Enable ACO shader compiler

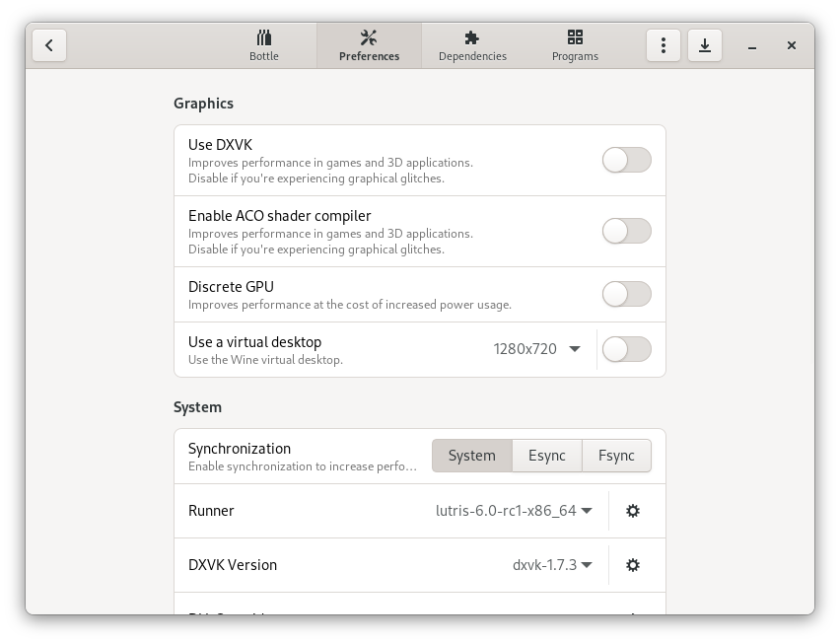coord(626,231)
